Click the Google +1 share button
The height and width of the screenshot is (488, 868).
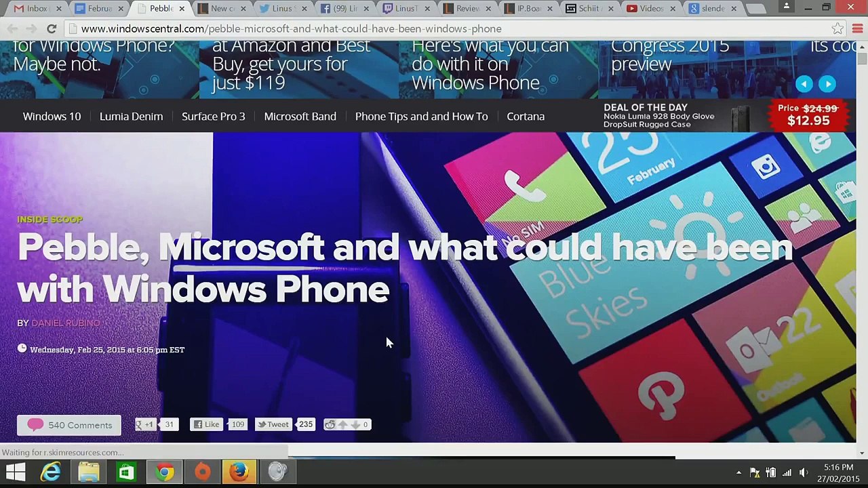(x=145, y=425)
